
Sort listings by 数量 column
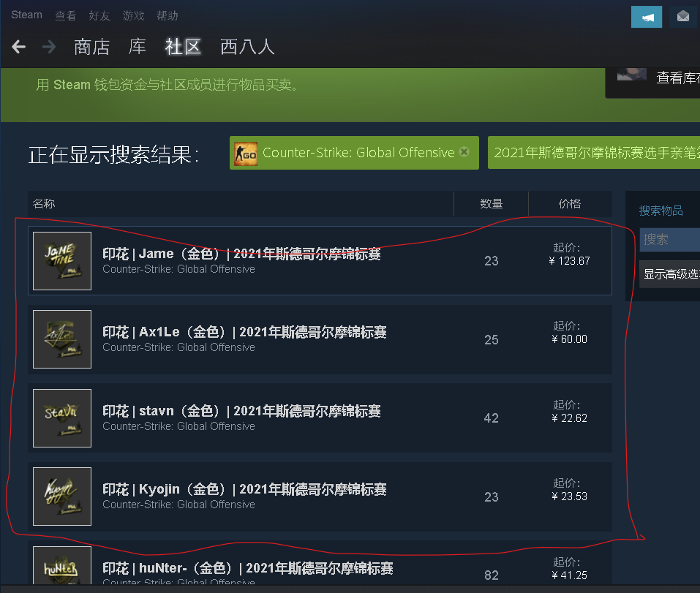491,204
